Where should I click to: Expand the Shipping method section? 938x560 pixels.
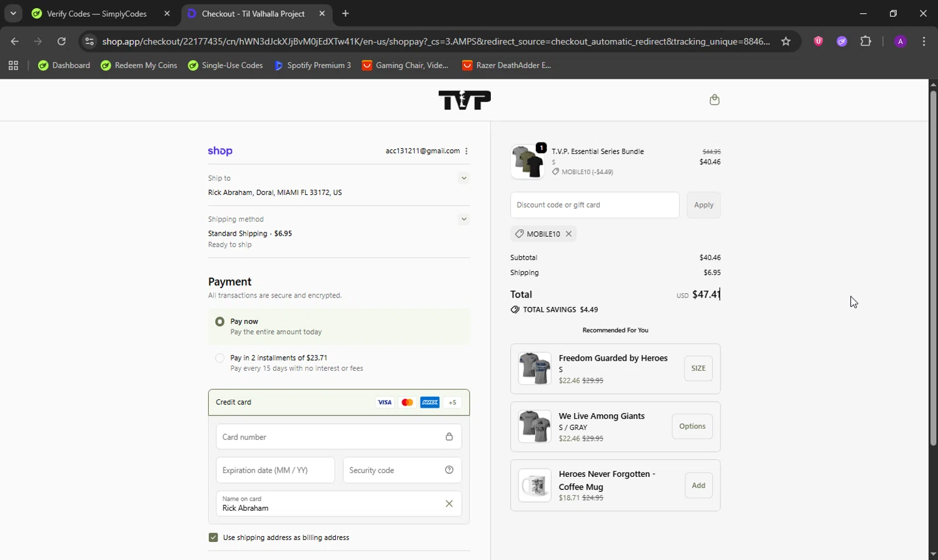pos(463,219)
